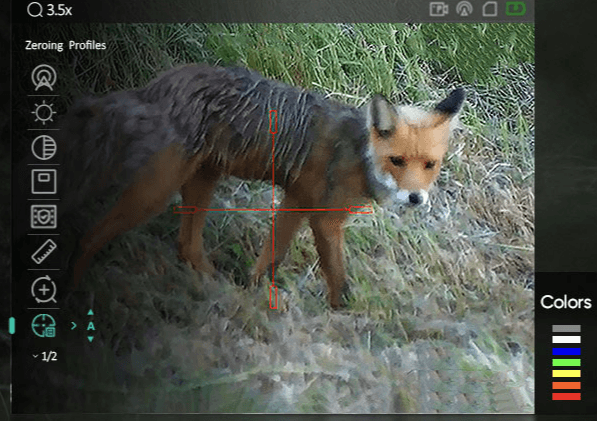Image resolution: width=597 pixels, height=421 pixels.
Task: Click the SD card status icon
Action: tap(490, 9)
